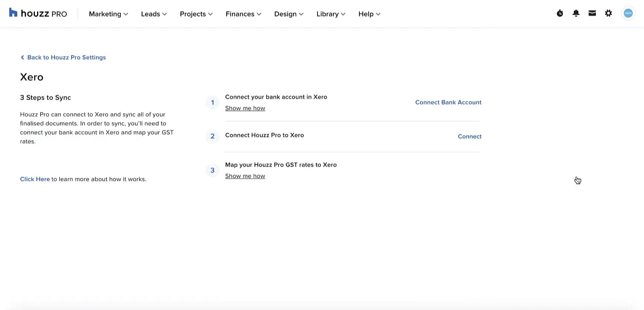Click the back chevron before Houzz Pro Settings

(22, 57)
